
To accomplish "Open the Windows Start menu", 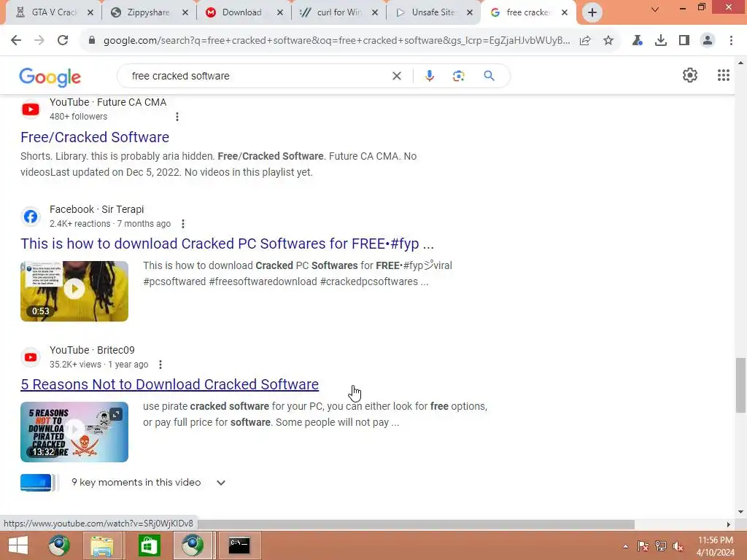I will point(18,545).
